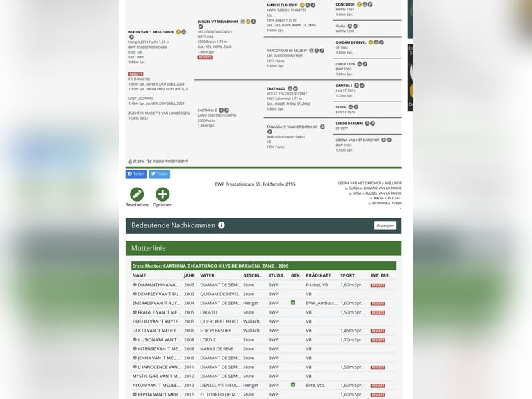532x399 pixels.
Task: Click the gekört checkbox in the Emerald row
Action: pos(293,303)
